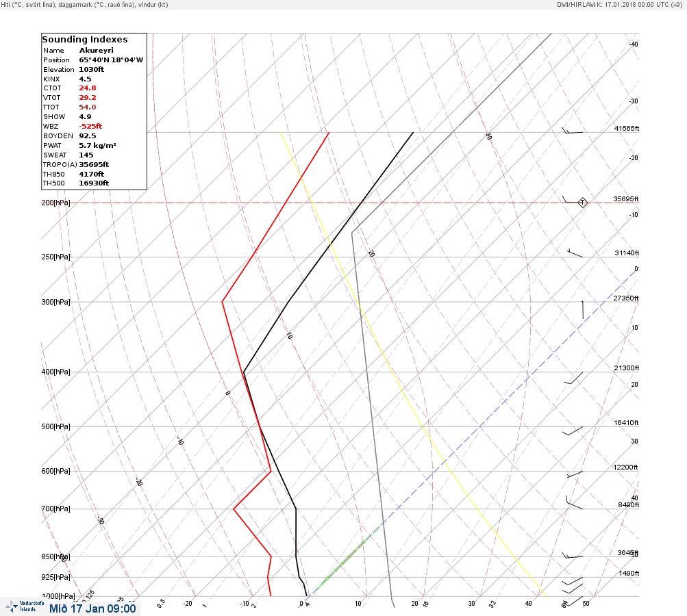Click the BOYDEN value '92.5'
Viewport: 687px width, 616px height.
pyautogui.click(x=87, y=136)
